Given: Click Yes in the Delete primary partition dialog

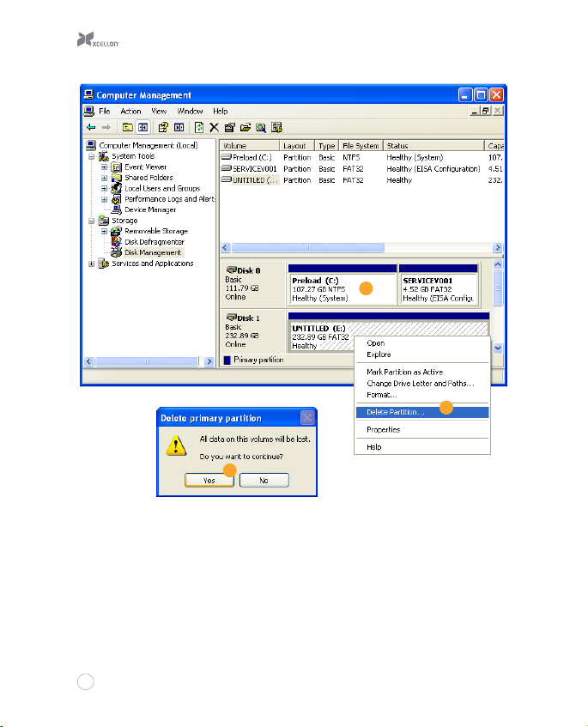Looking at the screenshot, I should click(209, 481).
